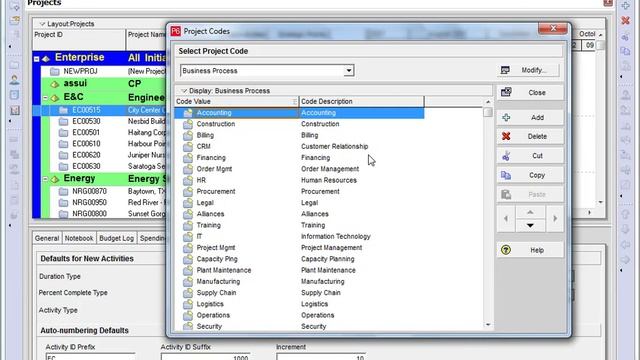The height and width of the screenshot is (360, 640).
Task: Open the General tab
Action: [x=47, y=238]
